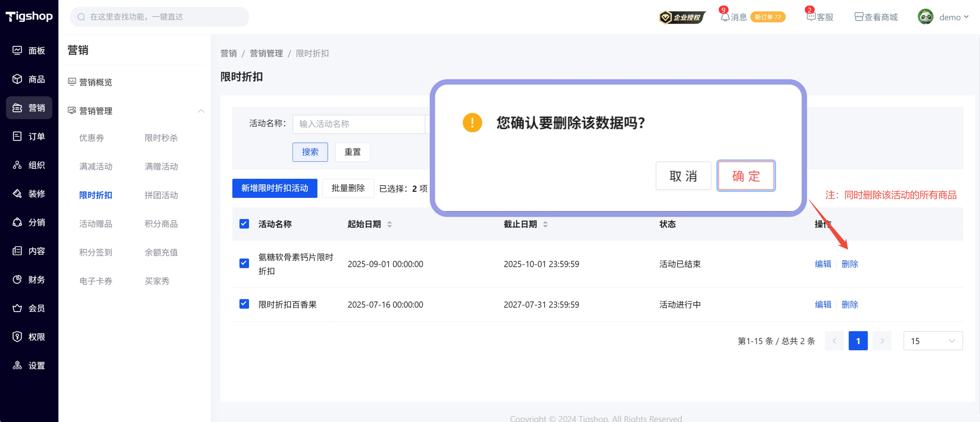The height and width of the screenshot is (422, 980).
Task: Uncheck the 氨糖软骨素钙片限时折扣 row checkbox
Action: (244, 263)
